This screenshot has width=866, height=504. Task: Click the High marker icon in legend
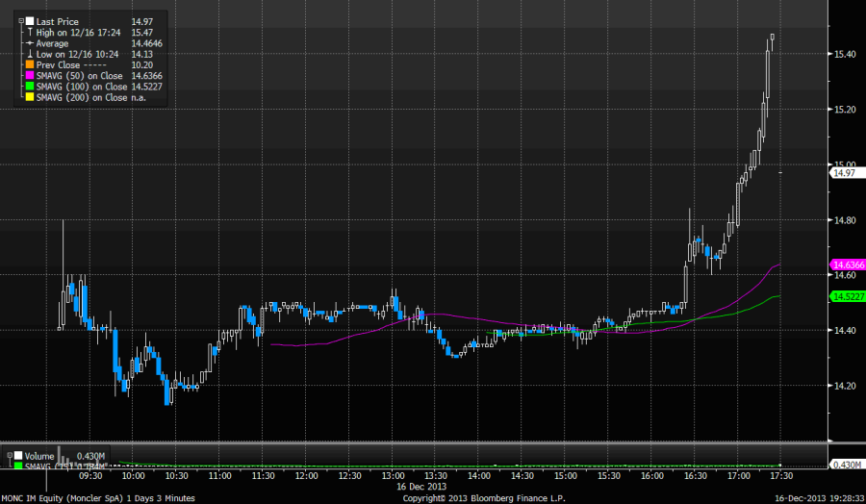(31, 33)
